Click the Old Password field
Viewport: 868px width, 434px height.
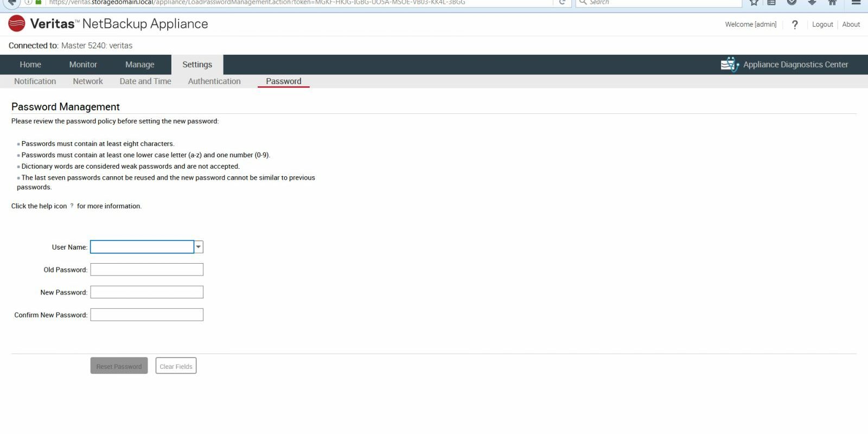[147, 270]
